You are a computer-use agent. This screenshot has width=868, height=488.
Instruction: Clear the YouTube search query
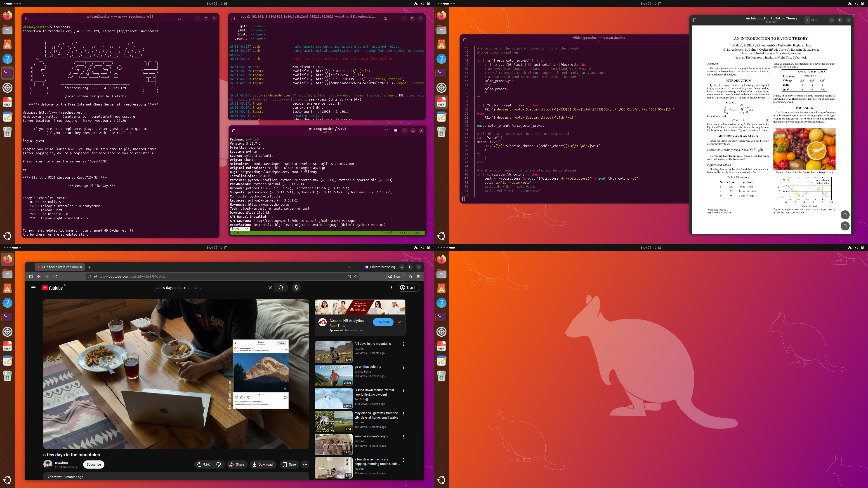pyautogui.click(x=270, y=288)
